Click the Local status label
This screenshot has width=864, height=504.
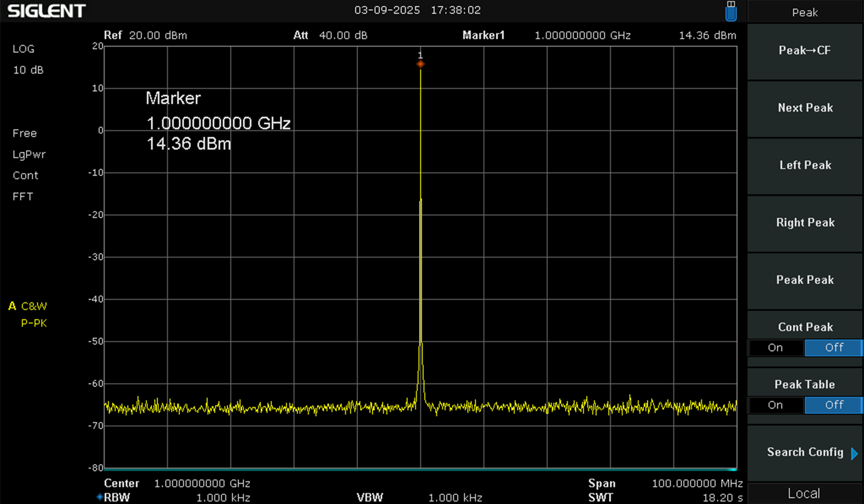pyautogui.click(x=804, y=493)
